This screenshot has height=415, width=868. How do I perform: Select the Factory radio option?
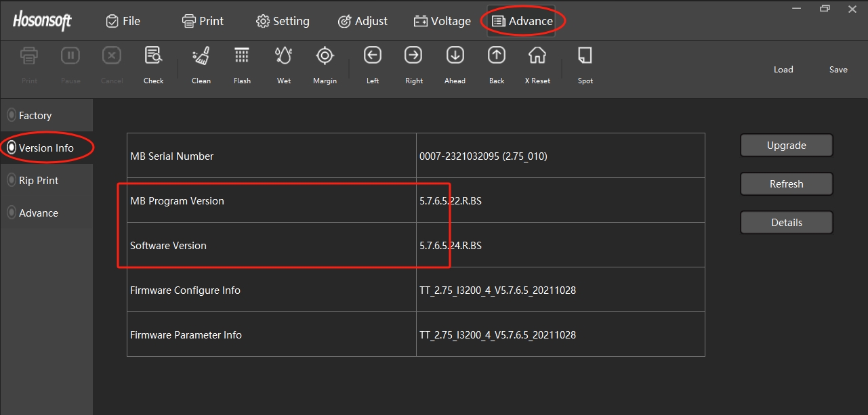pyautogui.click(x=12, y=116)
